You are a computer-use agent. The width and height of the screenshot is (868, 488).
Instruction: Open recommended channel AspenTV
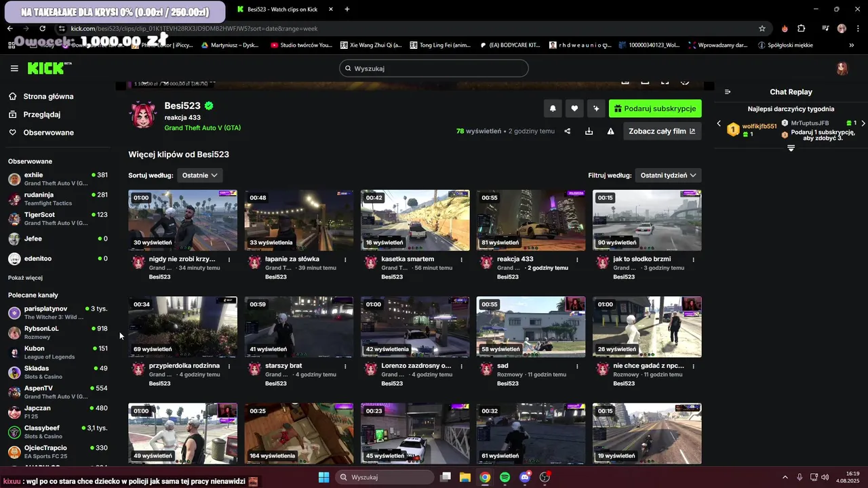58,392
